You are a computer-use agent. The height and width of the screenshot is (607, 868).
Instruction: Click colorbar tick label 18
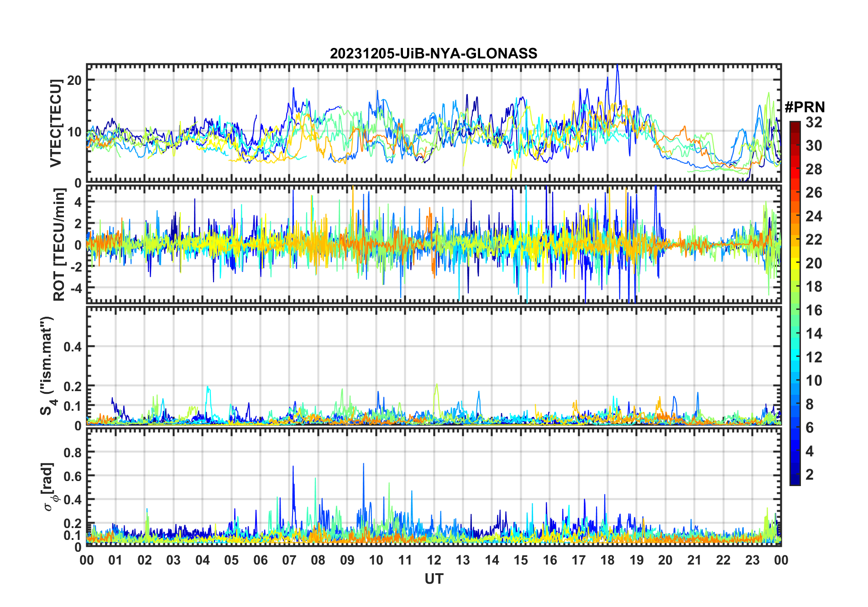coord(814,287)
